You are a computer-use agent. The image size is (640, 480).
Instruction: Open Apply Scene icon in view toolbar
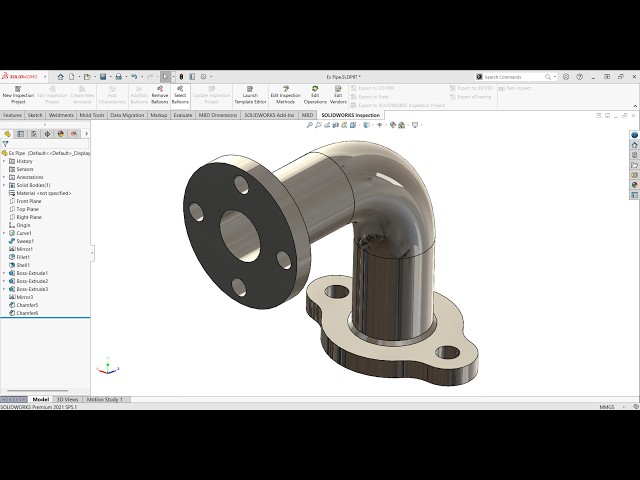402,125
